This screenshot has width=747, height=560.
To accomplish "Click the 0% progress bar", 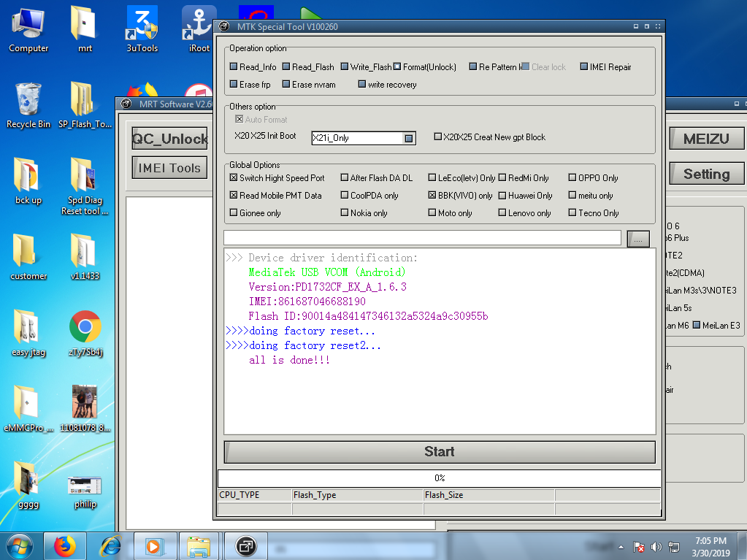I will pos(440,477).
